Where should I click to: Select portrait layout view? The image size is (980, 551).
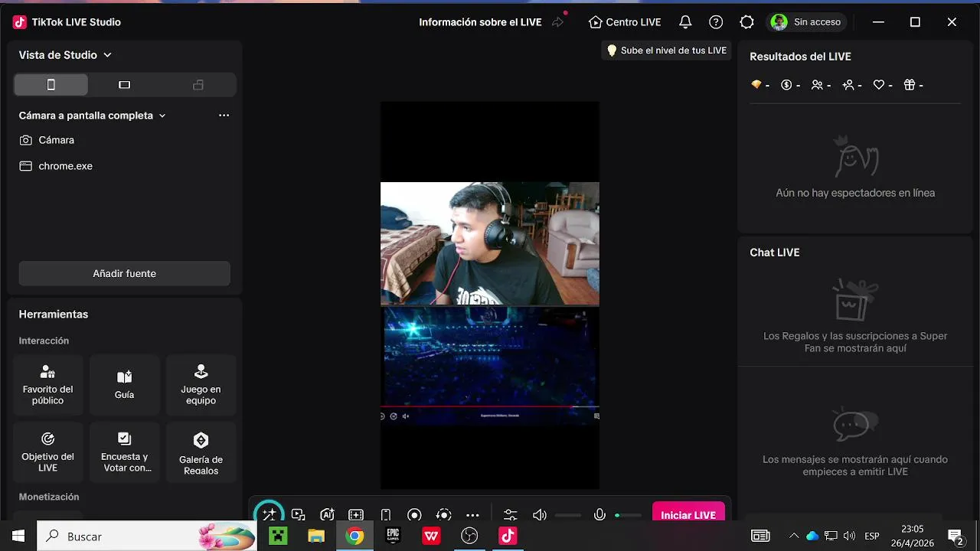pos(51,85)
